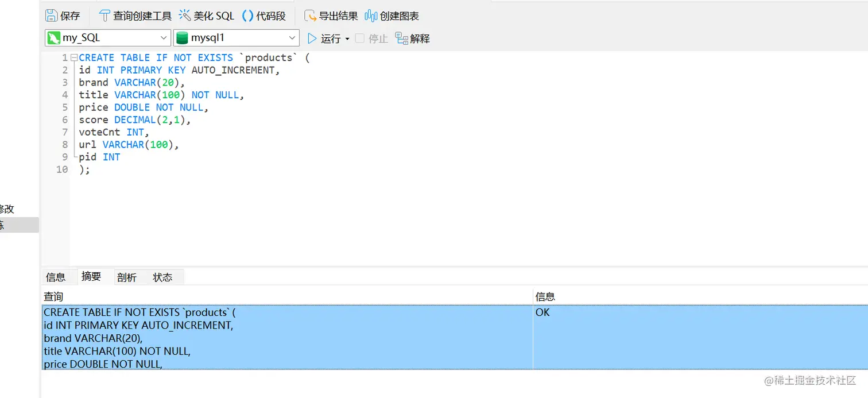Image resolution: width=868 pixels, height=398 pixels.
Task: Click code line 'url VARCHAR(100),'
Action: (129, 145)
